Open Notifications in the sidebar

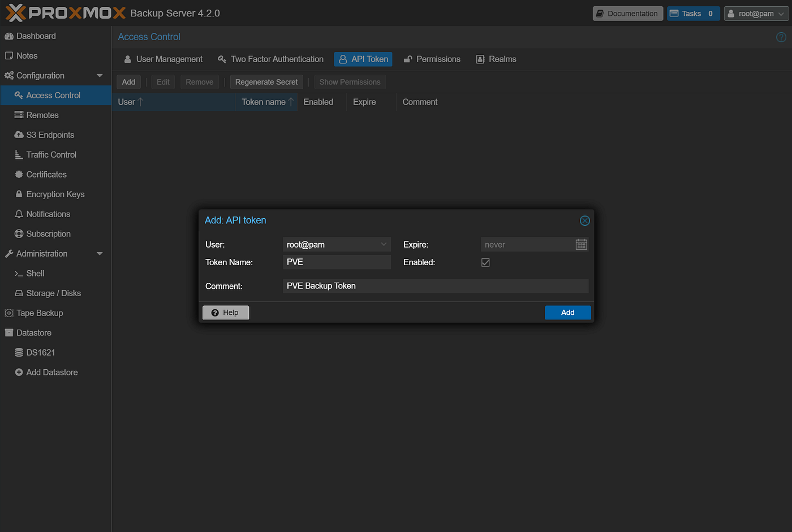point(55,214)
